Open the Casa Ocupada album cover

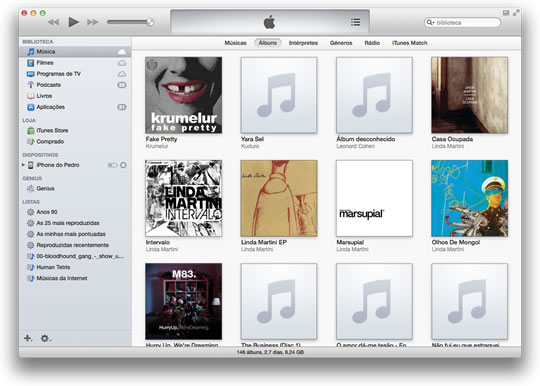(470, 95)
